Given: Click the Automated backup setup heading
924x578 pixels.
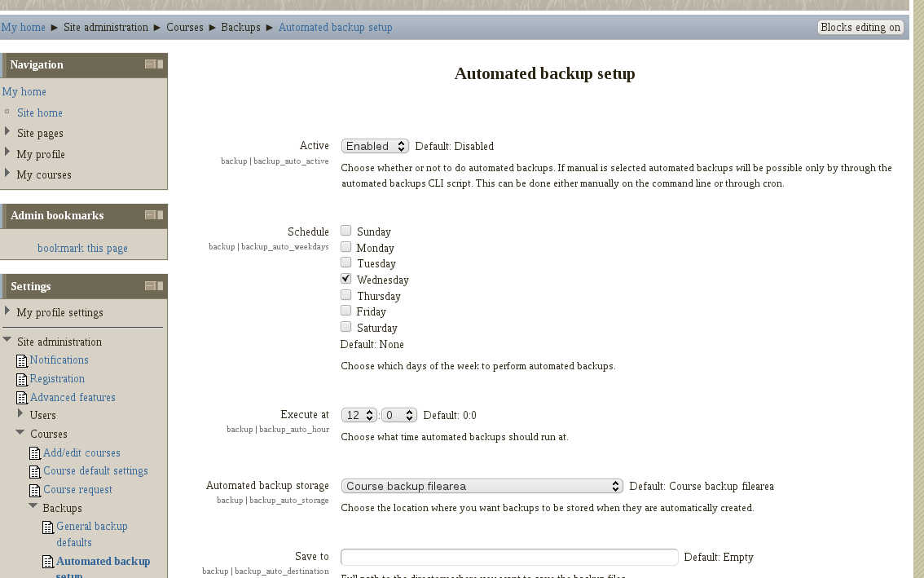Looking at the screenshot, I should (x=544, y=73).
